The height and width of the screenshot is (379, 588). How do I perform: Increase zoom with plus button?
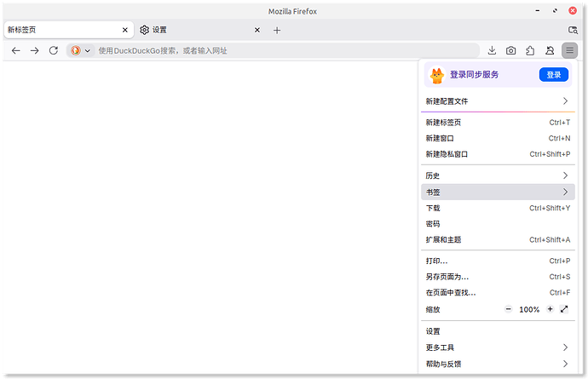pos(551,309)
